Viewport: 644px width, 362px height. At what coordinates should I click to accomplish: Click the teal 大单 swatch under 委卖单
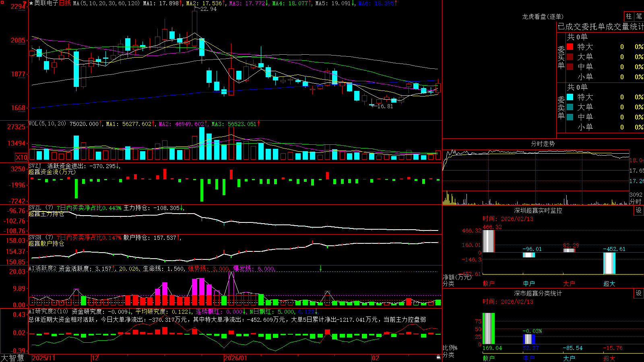pos(570,107)
